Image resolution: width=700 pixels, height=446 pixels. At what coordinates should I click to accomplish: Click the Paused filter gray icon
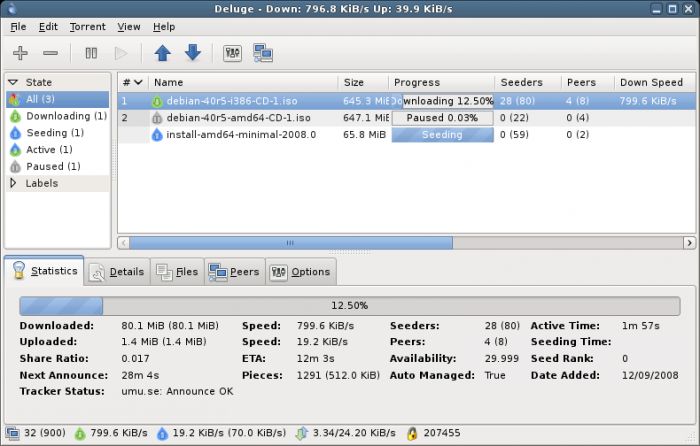(x=15, y=167)
